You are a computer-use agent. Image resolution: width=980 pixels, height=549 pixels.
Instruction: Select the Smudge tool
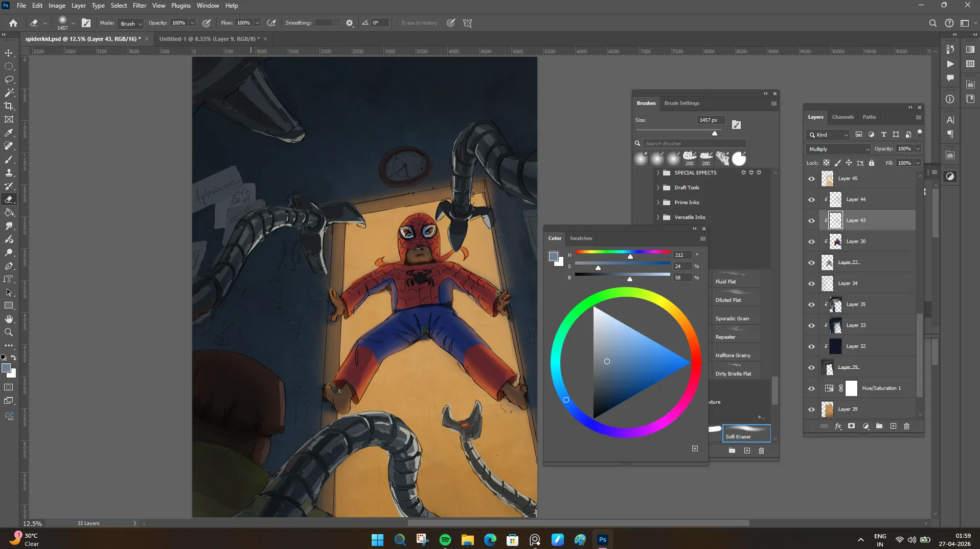(x=9, y=226)
